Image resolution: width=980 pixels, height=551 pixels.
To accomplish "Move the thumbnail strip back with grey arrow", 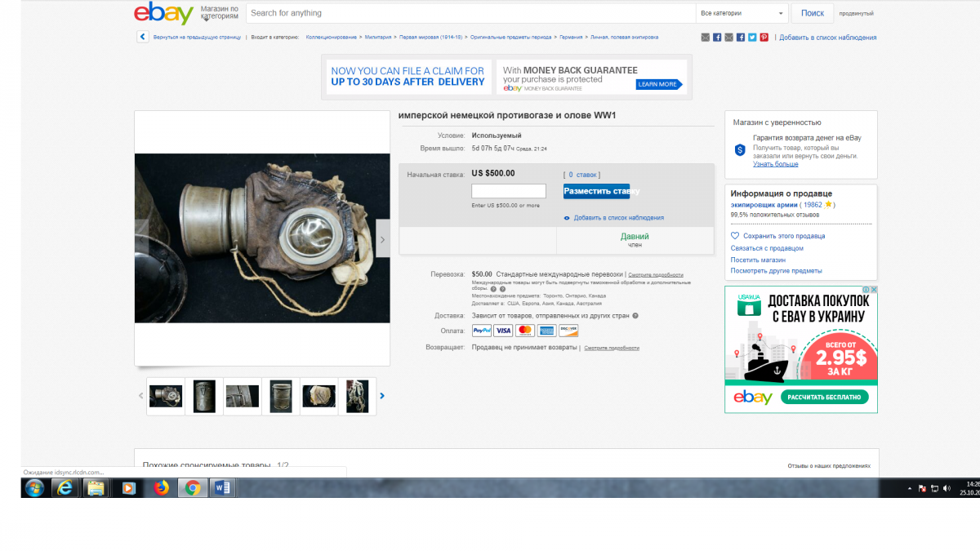I will (140, 396).
